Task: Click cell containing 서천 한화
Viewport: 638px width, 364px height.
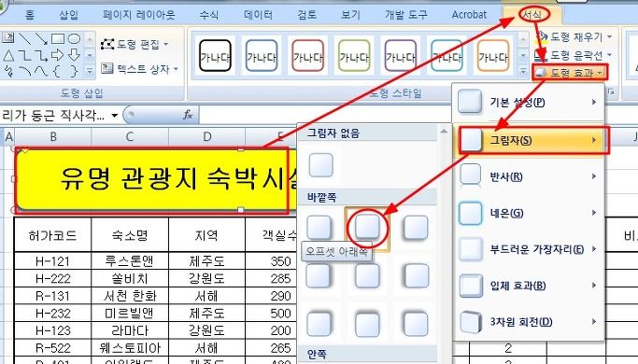Action: 130,296
